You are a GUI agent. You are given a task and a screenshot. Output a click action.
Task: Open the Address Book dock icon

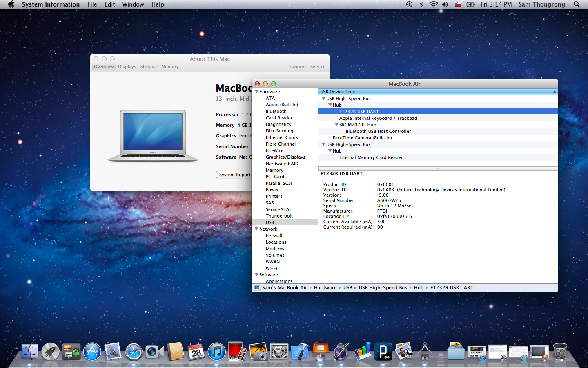pos(176,352)
